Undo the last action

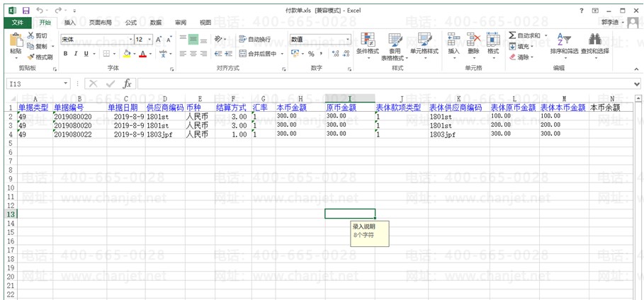40,11
